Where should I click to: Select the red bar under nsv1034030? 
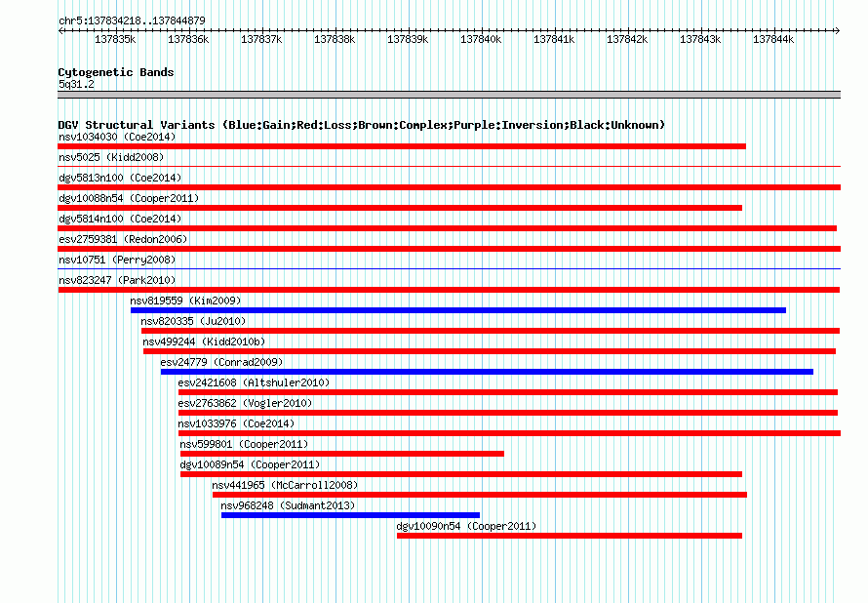402,146
